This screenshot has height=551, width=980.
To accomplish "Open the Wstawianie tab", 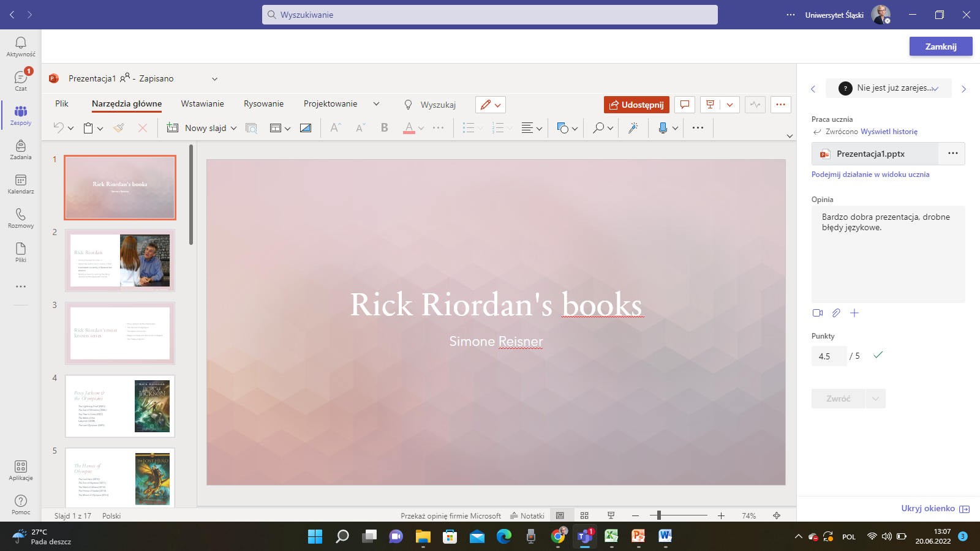I will coord(202,103).
